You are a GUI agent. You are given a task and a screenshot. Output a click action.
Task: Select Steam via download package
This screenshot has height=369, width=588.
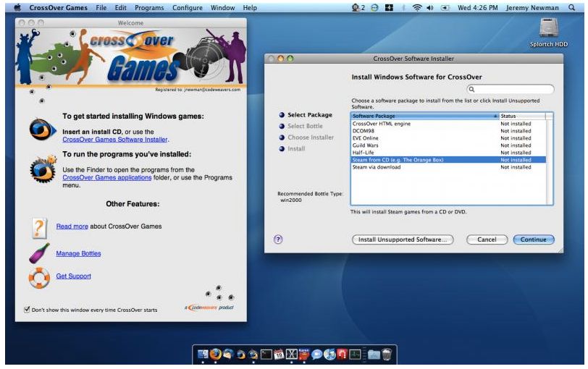[448, 167]
